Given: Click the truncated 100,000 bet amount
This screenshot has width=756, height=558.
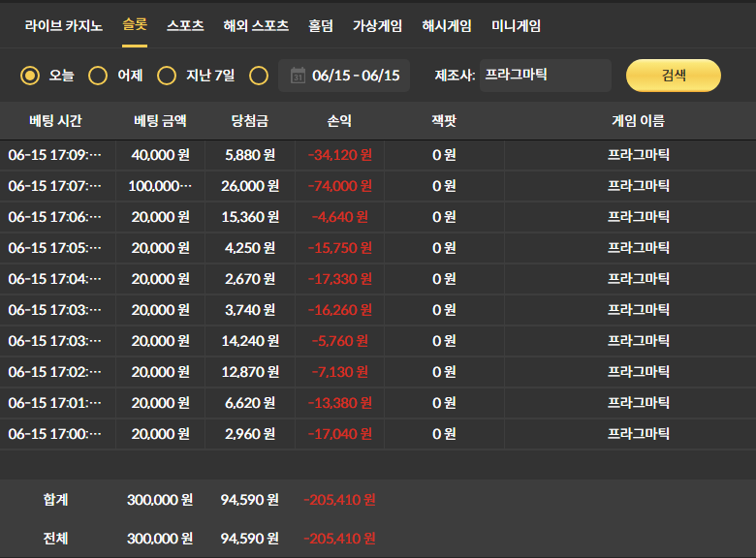Looking at the screenshot, I should click(x=160, y=186).
